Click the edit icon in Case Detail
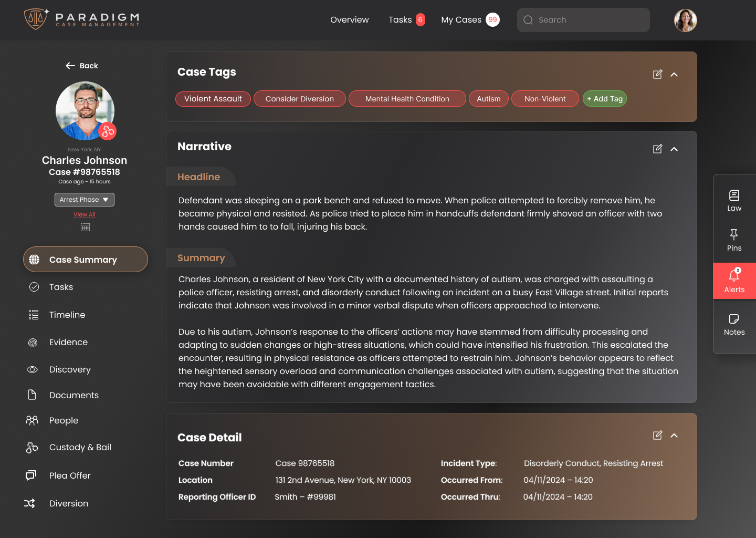 point(657,436)
